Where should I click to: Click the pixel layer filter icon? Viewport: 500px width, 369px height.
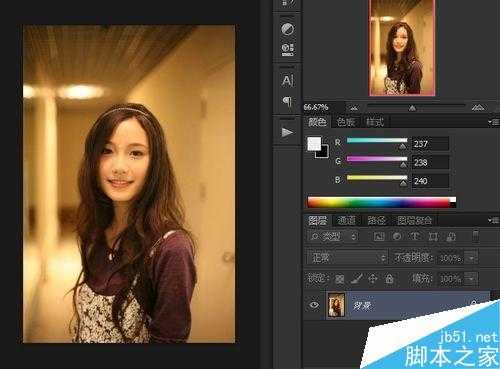(x=379, y=236)
